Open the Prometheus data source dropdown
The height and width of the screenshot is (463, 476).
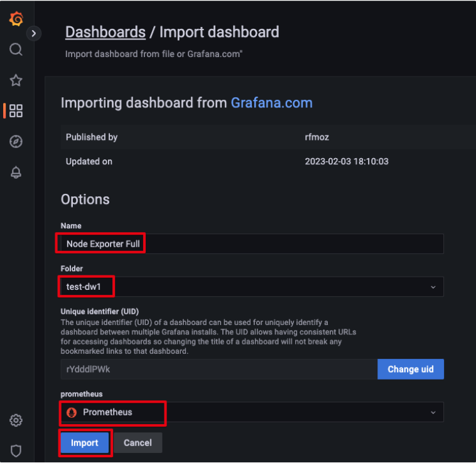click(x=252, y=412)
